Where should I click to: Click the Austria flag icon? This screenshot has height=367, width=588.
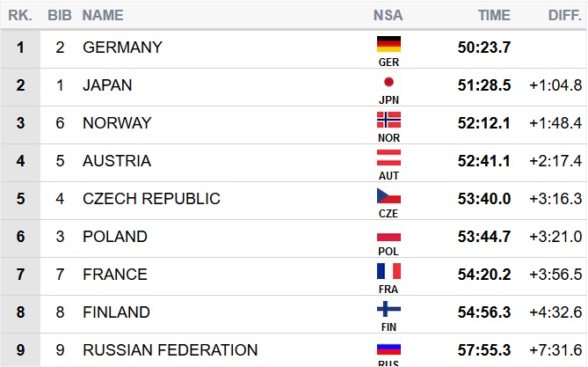[x=388, y=158]
